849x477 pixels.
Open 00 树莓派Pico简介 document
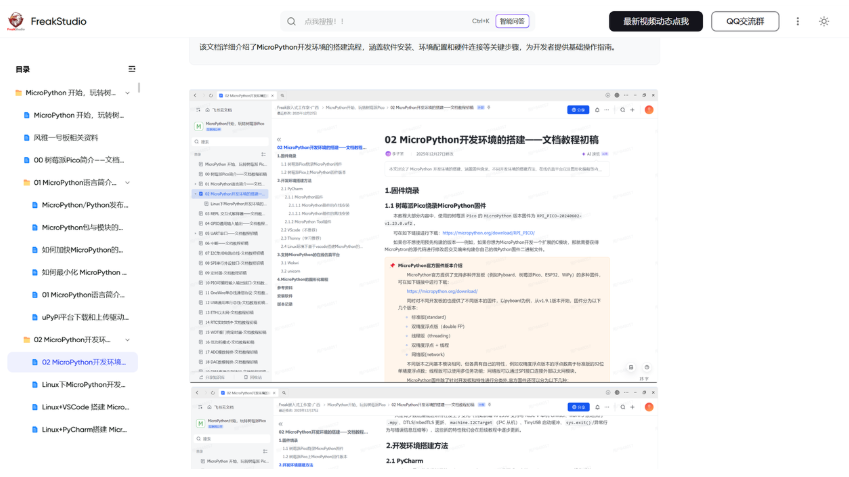74,160
